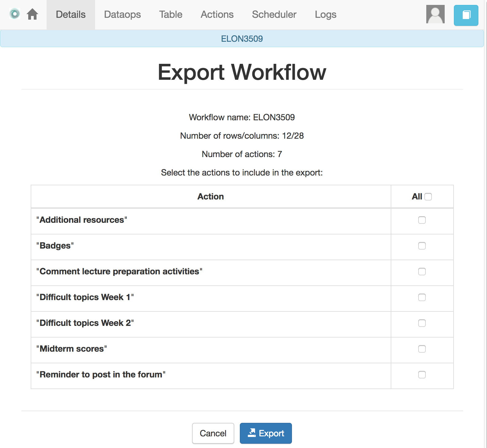
Task: Click the "Comment lecture preparation activities" text
Action: coord(119,272)
